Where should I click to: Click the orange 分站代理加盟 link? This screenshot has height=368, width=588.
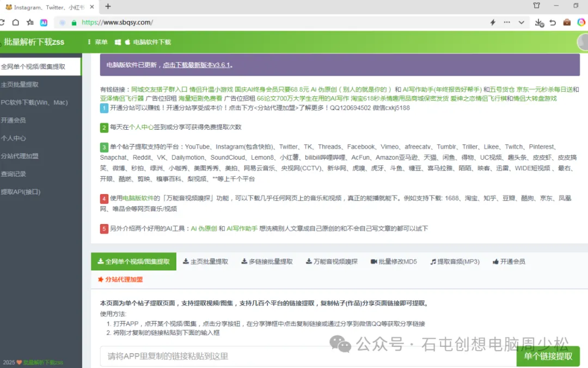tap(120, 279)
